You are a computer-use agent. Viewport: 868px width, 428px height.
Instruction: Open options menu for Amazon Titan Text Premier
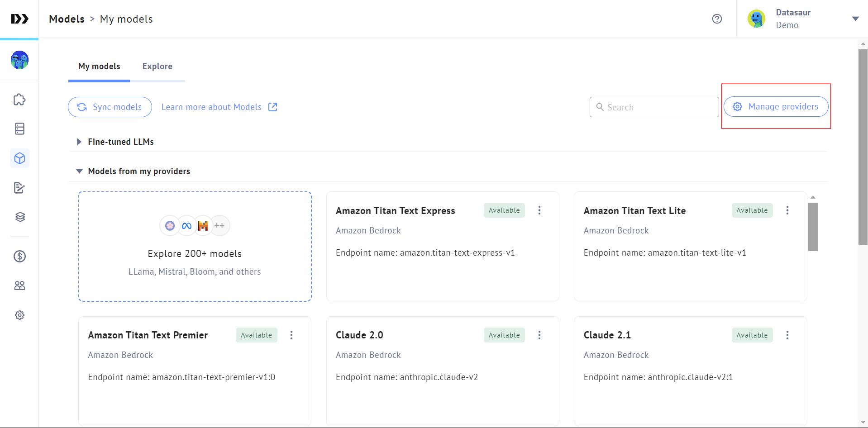pyautogui.click(x=291, y=335)
